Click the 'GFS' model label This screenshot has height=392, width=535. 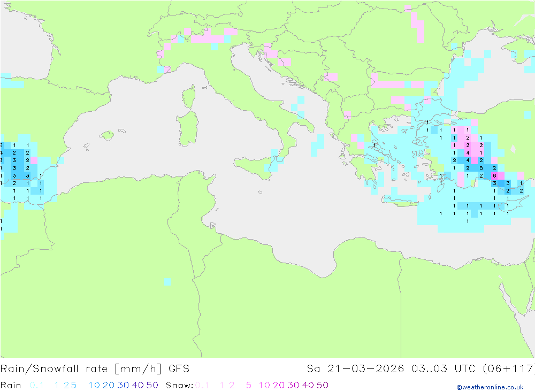coord(179,369)
